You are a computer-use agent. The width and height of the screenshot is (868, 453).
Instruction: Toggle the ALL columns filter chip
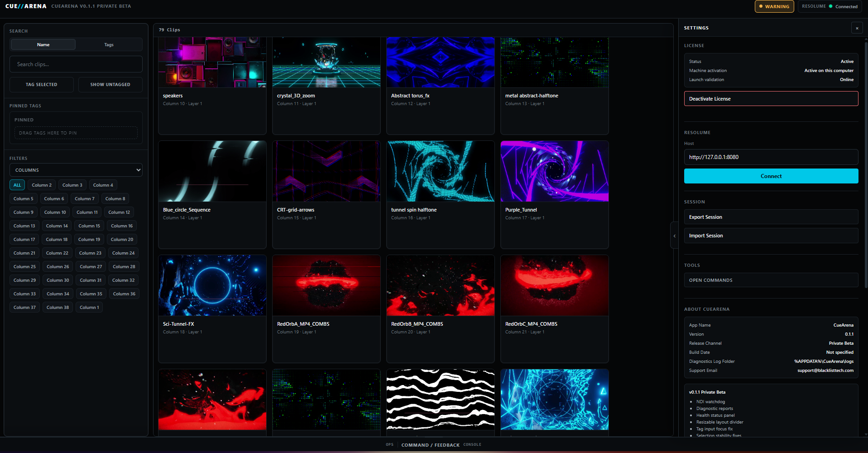[x=17, y=185]
